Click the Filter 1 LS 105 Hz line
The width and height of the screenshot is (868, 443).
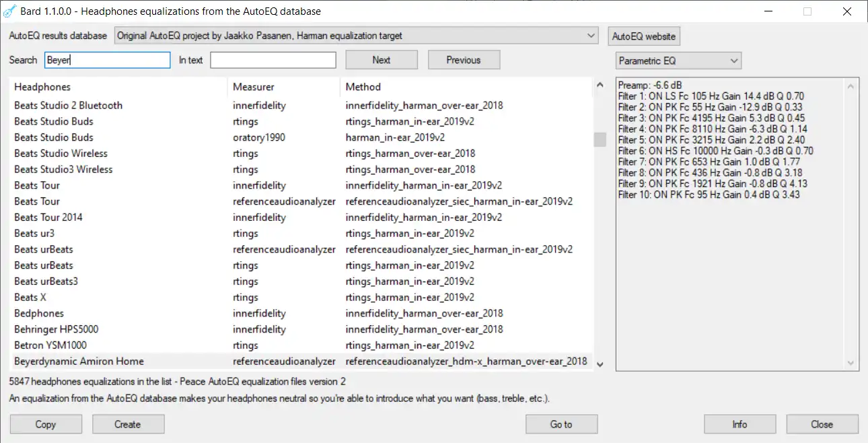click(711, 96)
